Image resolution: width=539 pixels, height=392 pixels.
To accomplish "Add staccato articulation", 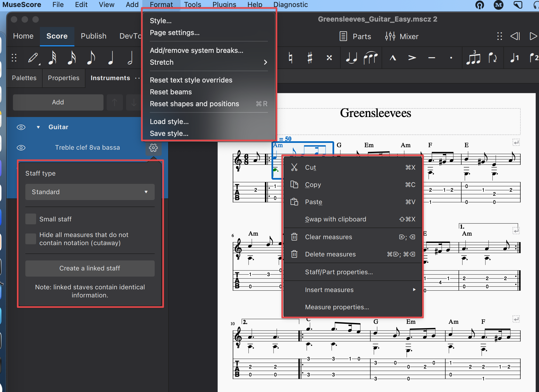I will coord(451,58).
